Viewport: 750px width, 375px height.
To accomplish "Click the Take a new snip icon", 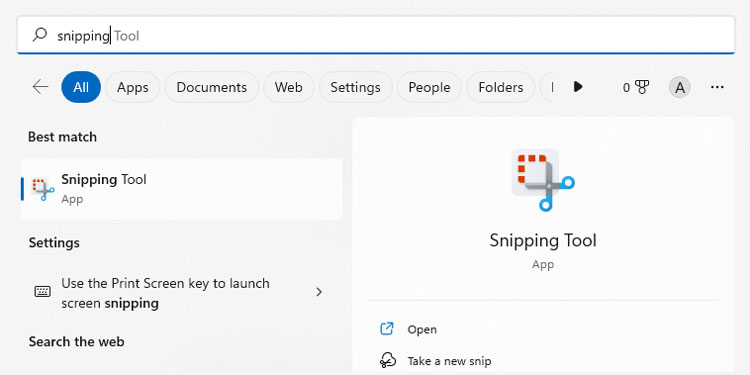I will 387,361.
